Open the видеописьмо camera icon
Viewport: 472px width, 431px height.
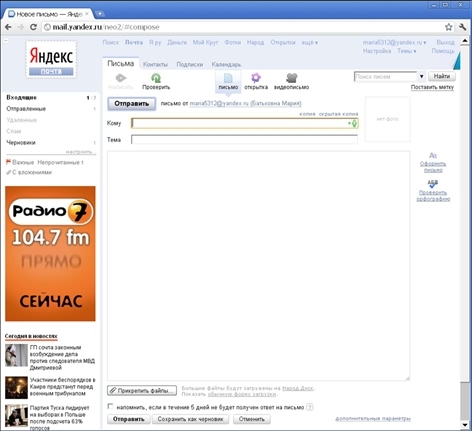[x=291, y=78]
